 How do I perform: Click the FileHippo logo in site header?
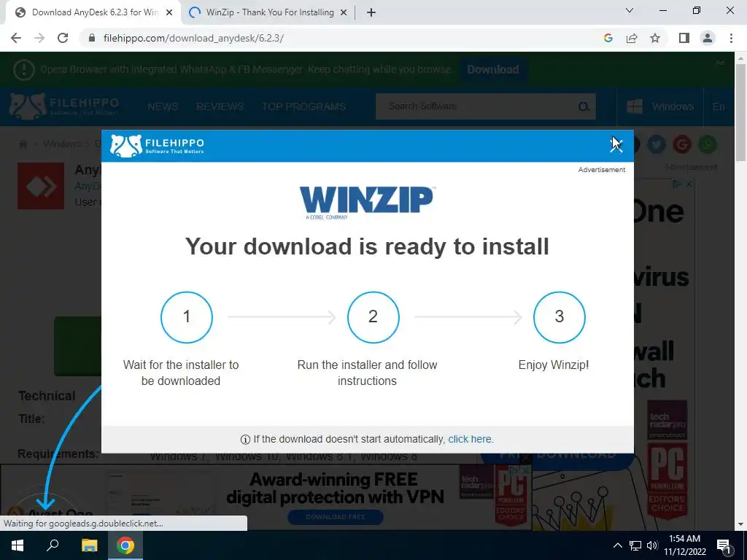64,106
